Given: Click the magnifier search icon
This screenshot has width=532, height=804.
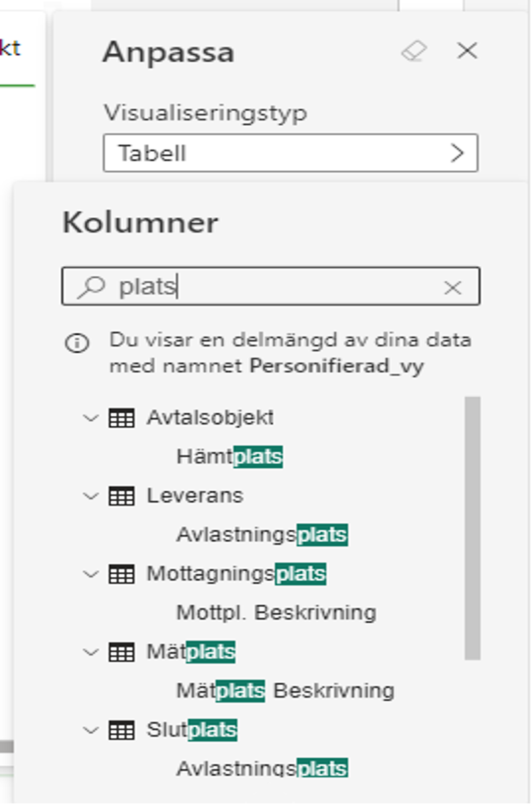Looking at the screenshot, I should [x=91, y=287].
